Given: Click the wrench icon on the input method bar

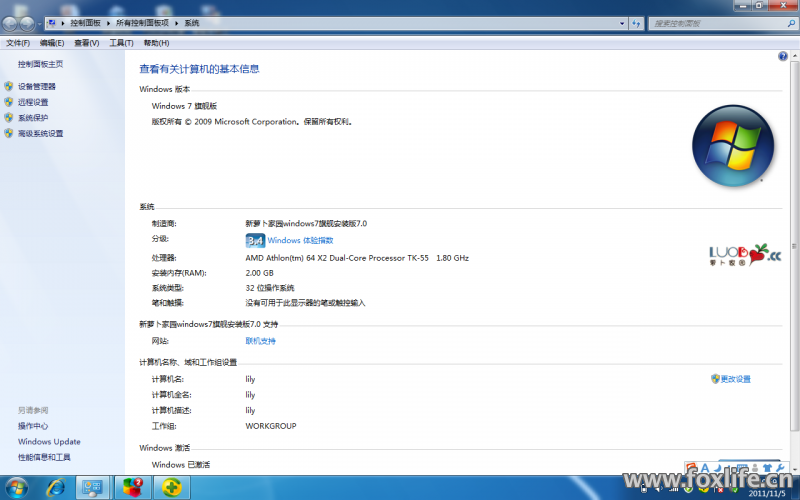Looking at the screenshot, I should pyautogui.click(x=780, y=467).
